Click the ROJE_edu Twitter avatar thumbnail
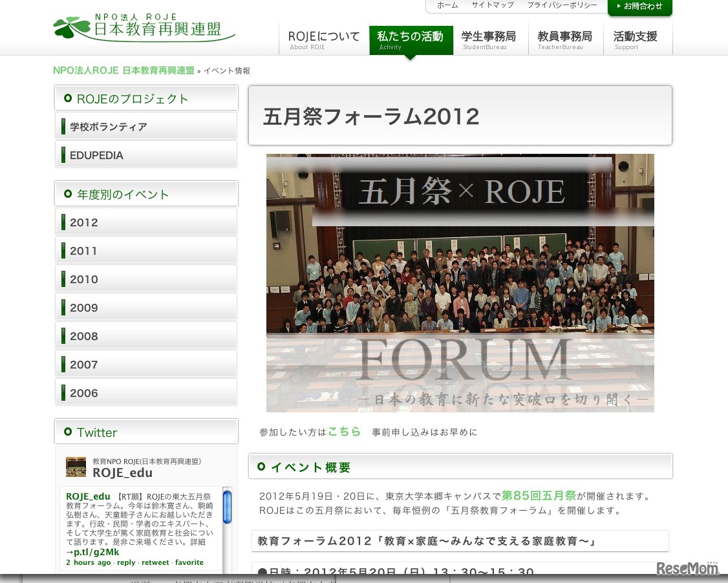 [76, 467]
